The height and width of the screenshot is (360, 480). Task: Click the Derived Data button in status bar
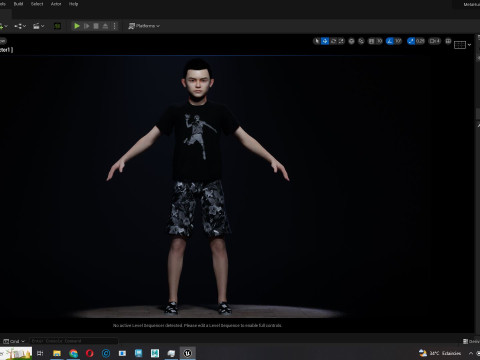[471, 341]
